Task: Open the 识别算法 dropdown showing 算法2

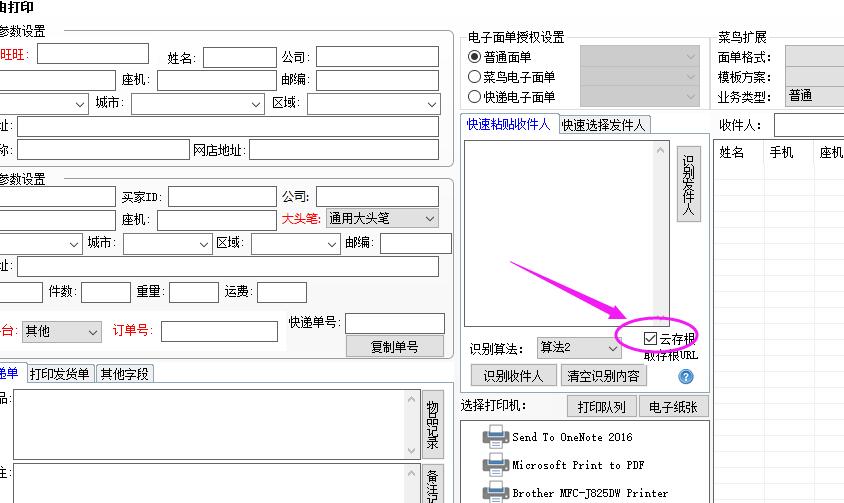Action: [579, 348]
